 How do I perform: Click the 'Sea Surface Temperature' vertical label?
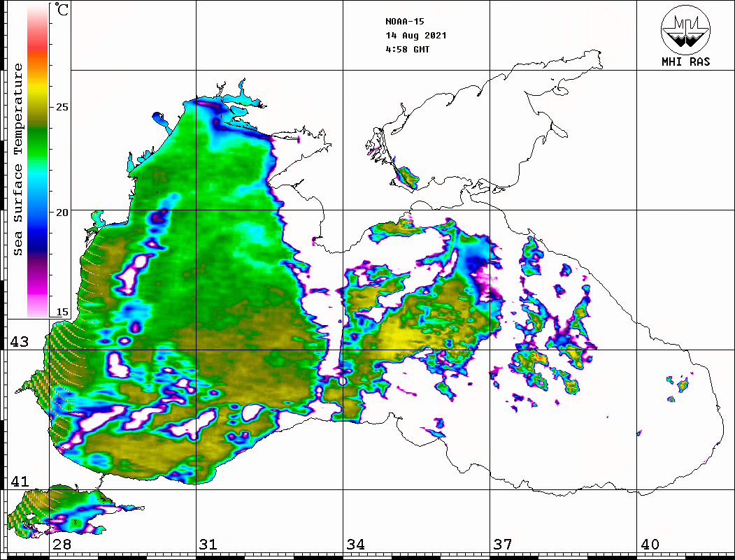click(x=17, y=160)
